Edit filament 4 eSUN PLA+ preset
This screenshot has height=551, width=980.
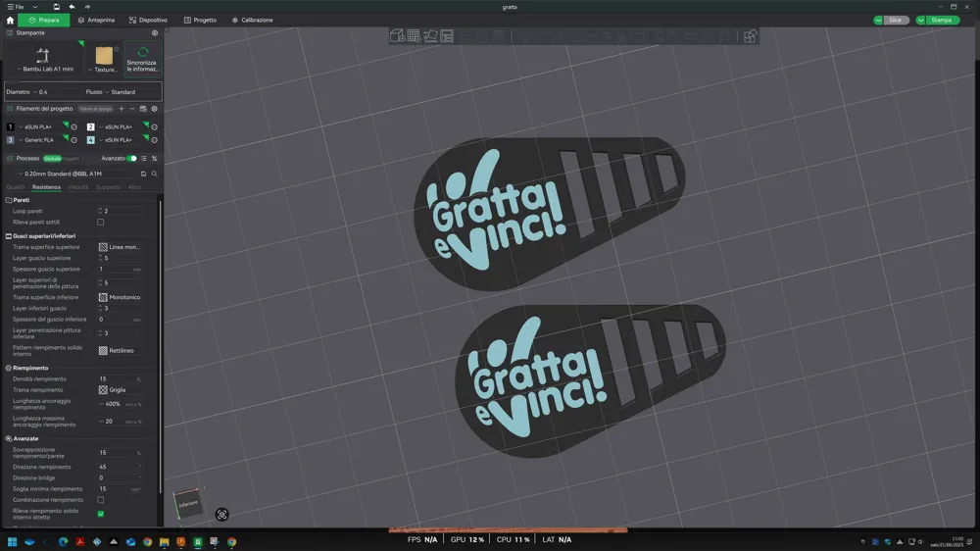click(155, 140)
